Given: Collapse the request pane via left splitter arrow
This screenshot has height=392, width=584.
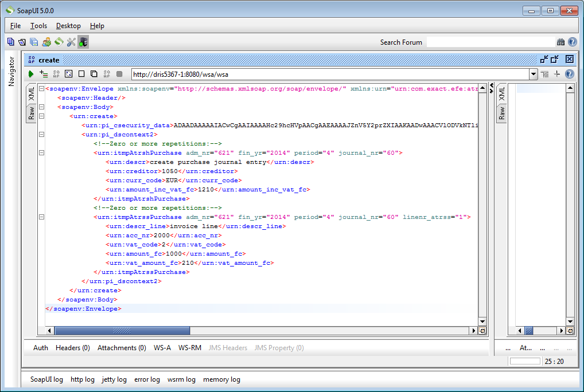Looking at the screenshot, I should click(x=491, y=85).
